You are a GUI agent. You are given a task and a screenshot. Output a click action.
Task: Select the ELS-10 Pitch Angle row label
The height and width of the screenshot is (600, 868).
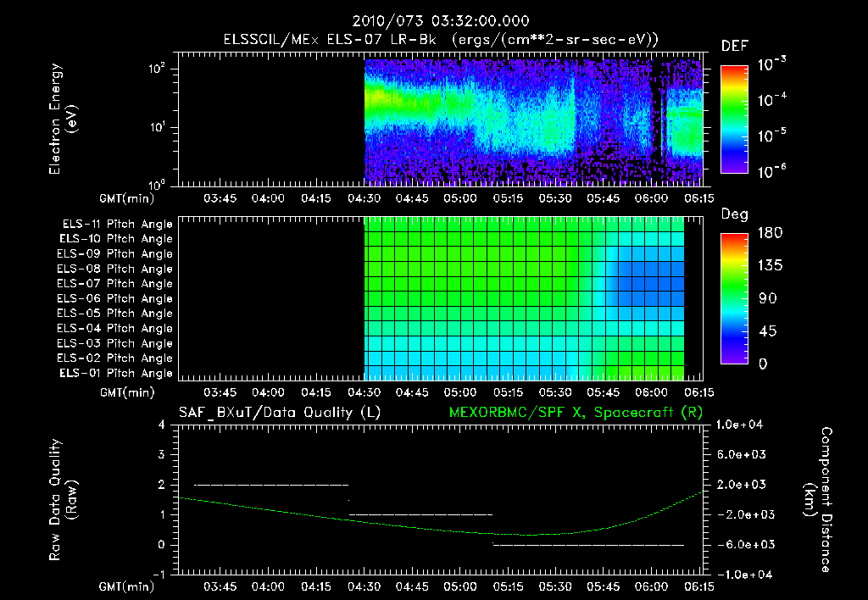(x=116, y=239)
